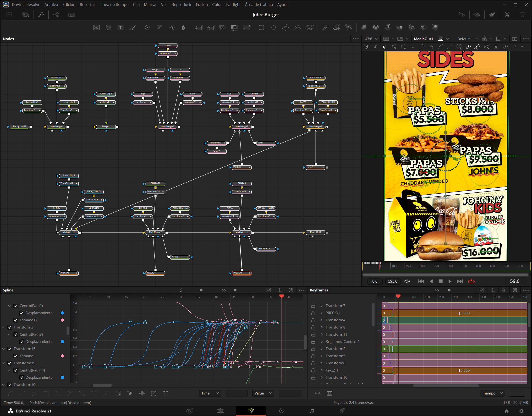Toggle loop playback button
The height and width of the screenshot is (416, 532).
coord(471,281)
